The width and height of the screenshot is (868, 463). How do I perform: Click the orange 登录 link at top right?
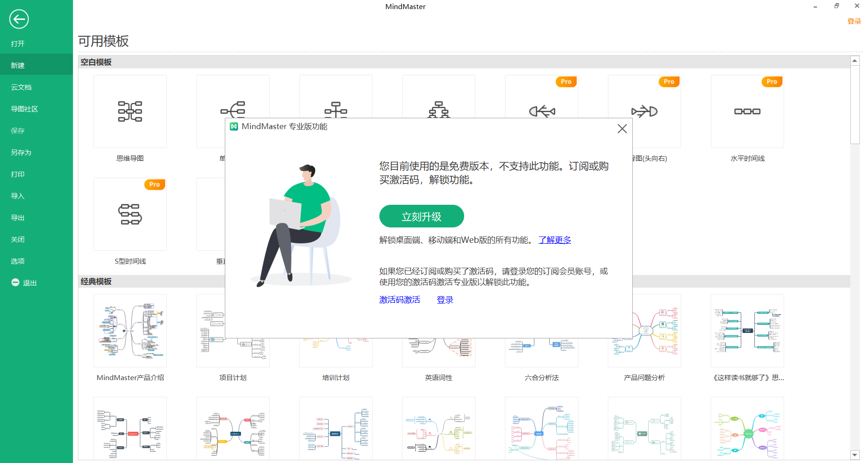click(853, 21)
